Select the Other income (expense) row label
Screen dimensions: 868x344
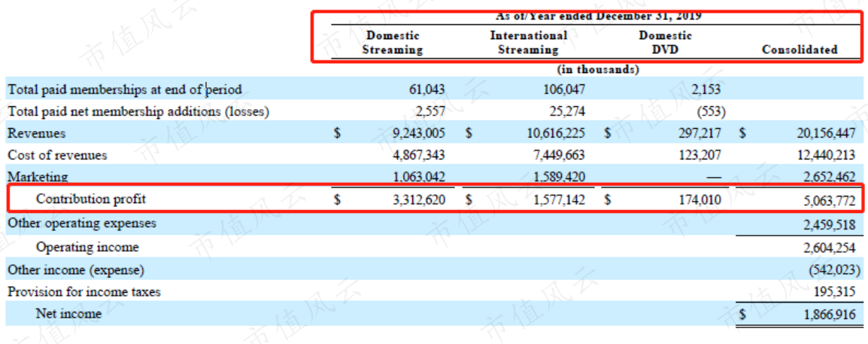76,270
